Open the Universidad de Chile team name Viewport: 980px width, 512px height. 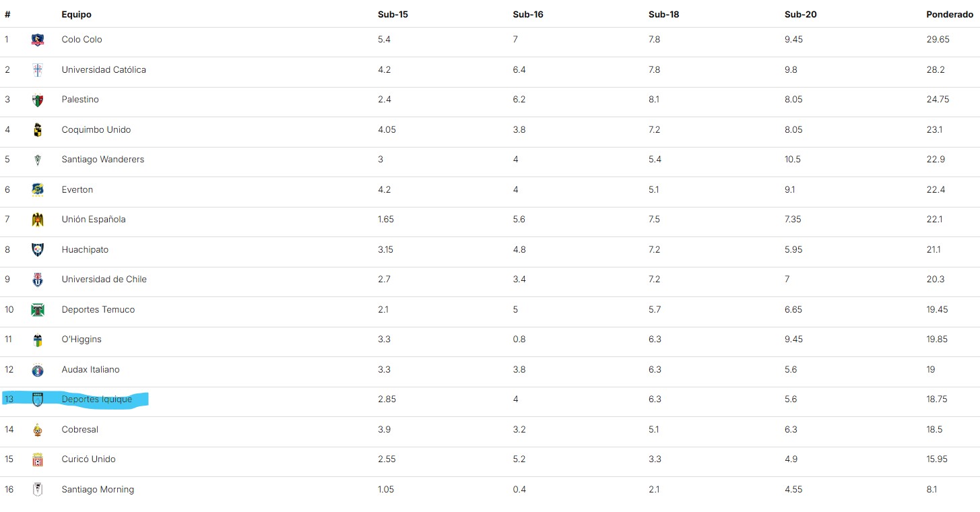pyautogui.click(x=104, y=280)
